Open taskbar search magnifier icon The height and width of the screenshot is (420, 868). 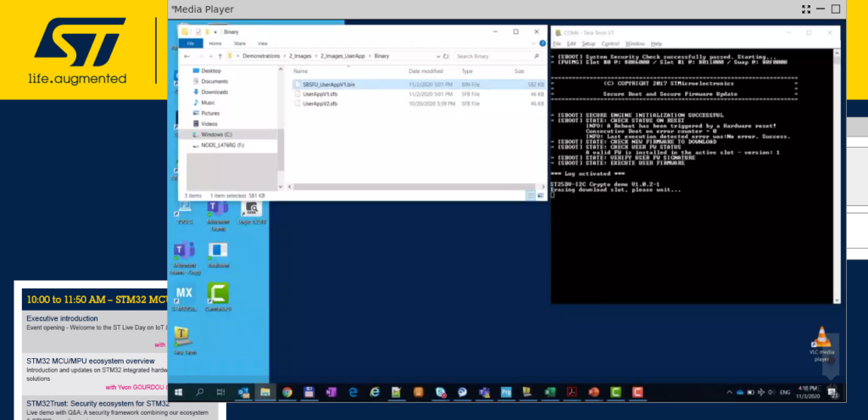tap(199, 392)
